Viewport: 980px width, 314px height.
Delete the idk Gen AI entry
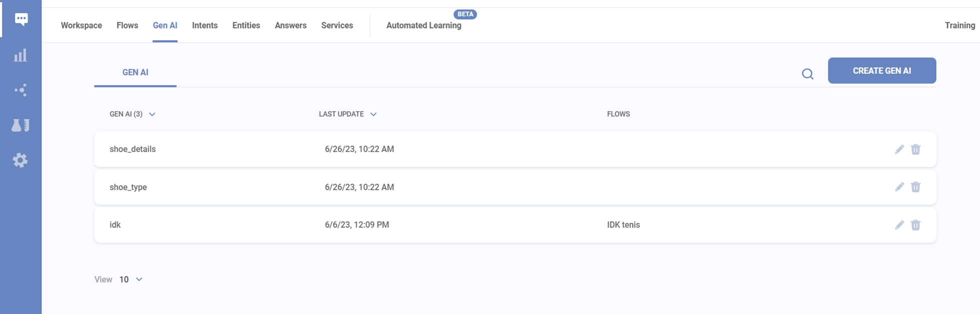[915, 225]
